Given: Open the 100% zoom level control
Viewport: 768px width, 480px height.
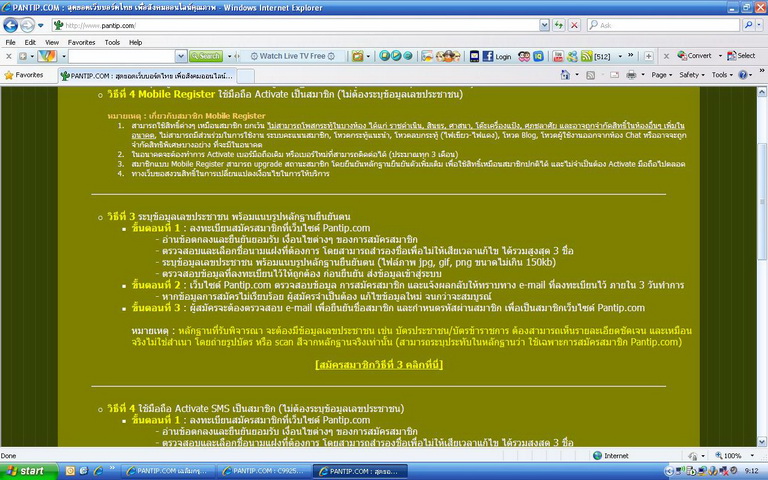Looking at the screenshot, I should [x=734, y=456].
